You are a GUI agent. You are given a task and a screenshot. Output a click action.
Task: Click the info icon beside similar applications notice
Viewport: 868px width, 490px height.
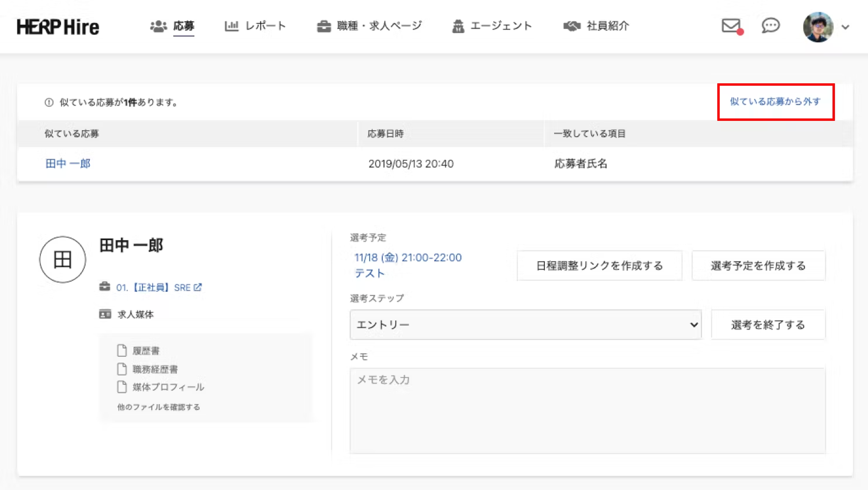pos(49,103)
